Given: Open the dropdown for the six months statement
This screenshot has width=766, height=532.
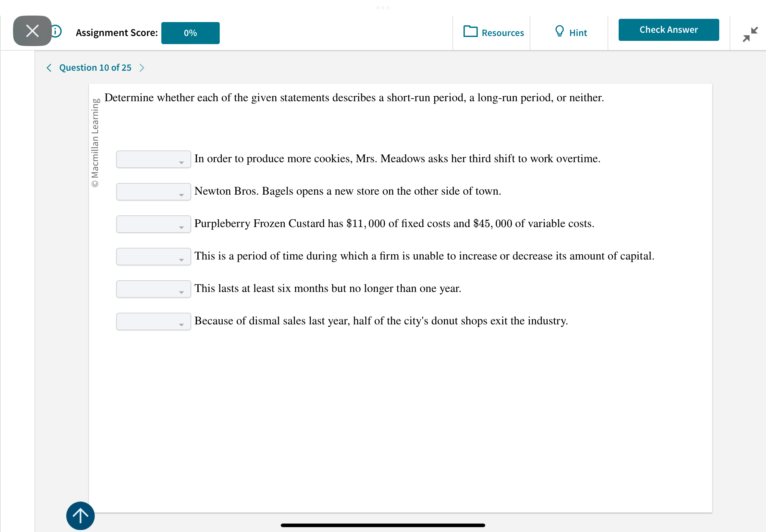Looking at the screenshot, I should click(x=153, y=289).
